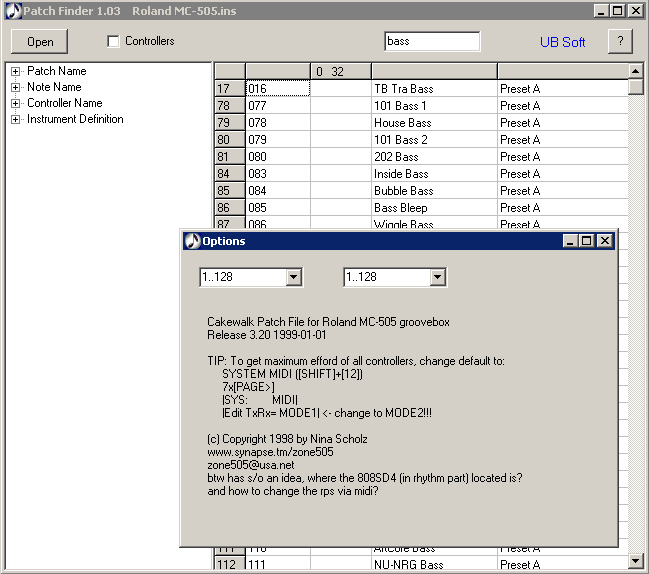Open the first 1..128 dropdown in Options

tap(293, 277)
